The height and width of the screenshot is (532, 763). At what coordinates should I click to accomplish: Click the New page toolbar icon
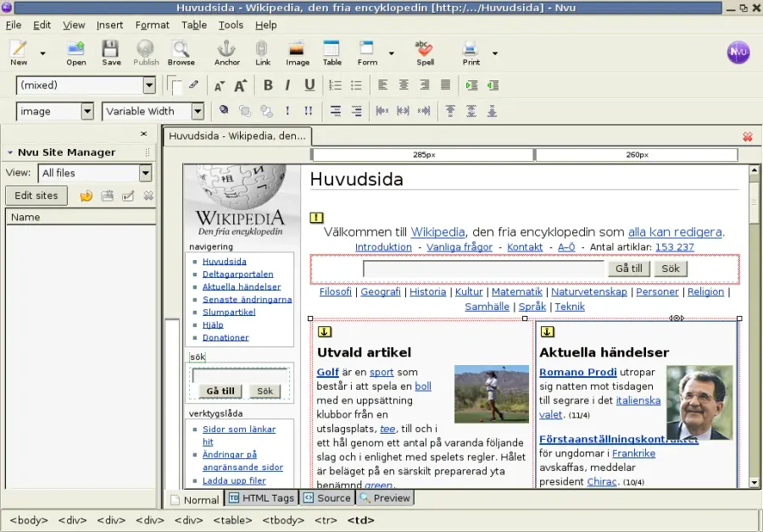pos(19,53)
